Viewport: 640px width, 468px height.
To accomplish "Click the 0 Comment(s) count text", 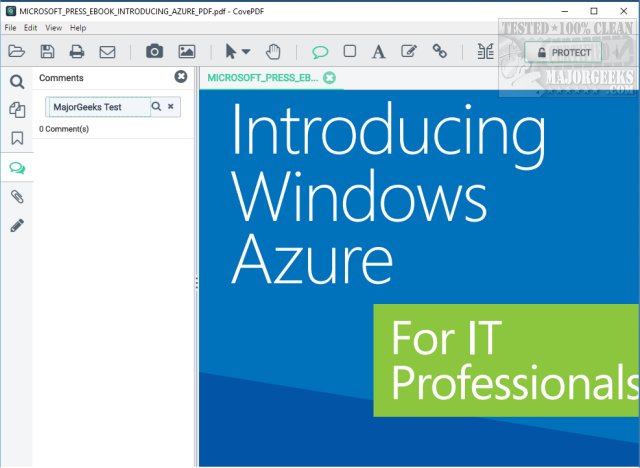I will pyautogui.click(x=64, y=129).
